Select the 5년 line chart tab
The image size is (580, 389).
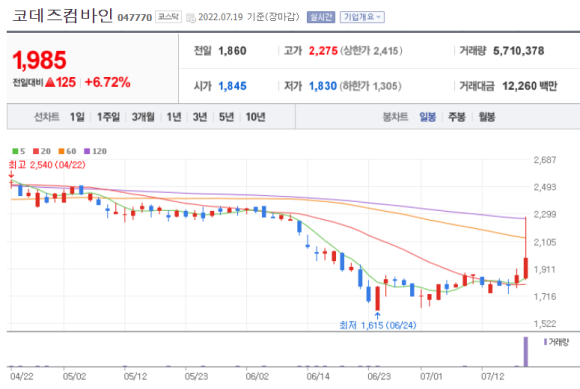point(226,117)
